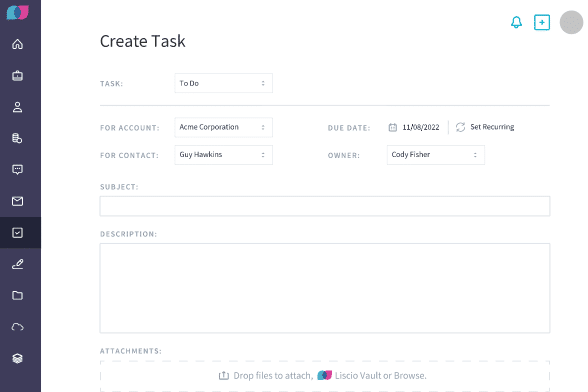Screen dimensions: 588x392
Task: Open the user profile avatar
Action: click(x=572, y=23)
